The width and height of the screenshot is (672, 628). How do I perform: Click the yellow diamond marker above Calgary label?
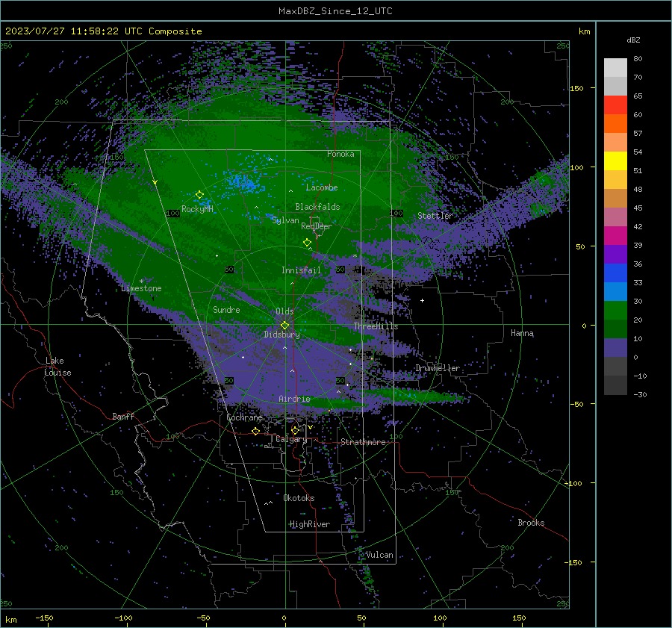pos(295,430)
